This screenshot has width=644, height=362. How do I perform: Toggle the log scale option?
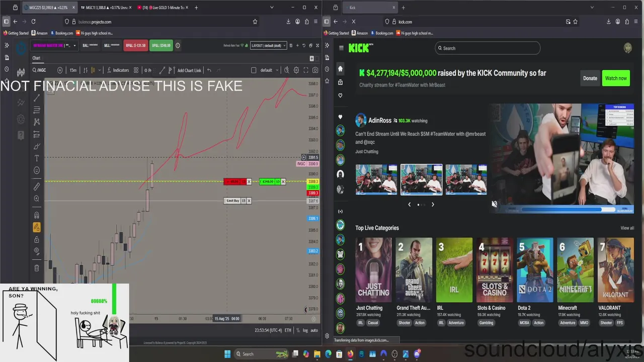[x=305, y=330]
